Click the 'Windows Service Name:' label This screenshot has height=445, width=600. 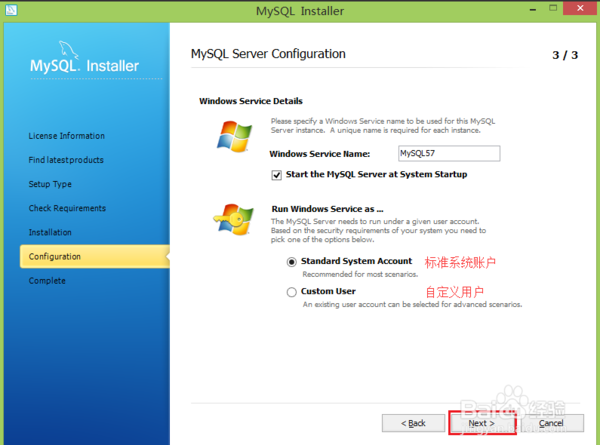320,154
